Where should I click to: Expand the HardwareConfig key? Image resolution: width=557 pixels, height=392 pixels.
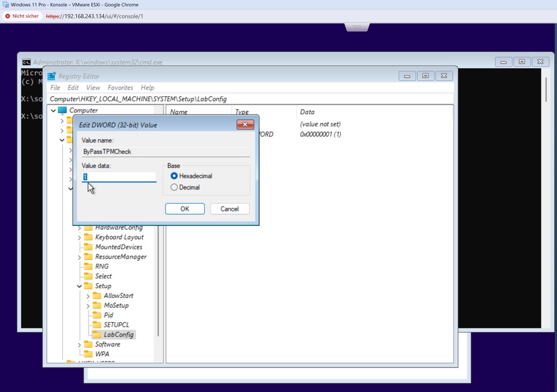click(x=79, y=228)
